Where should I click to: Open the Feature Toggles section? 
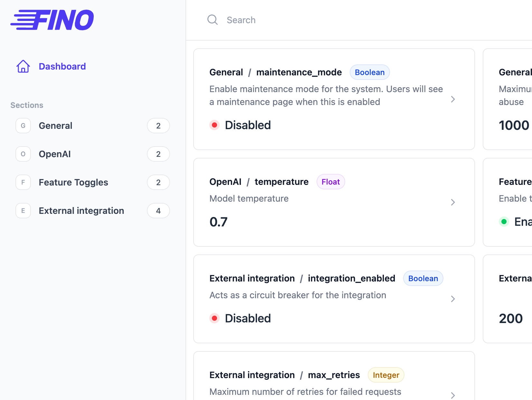[x=73, y=182]
